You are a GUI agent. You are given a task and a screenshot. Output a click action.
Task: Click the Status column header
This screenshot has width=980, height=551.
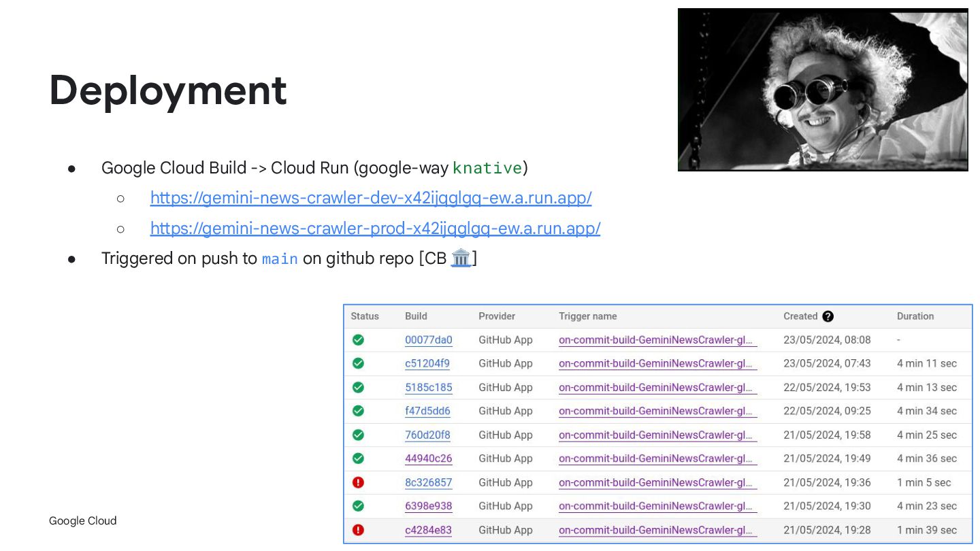click(x=365, y=316)
